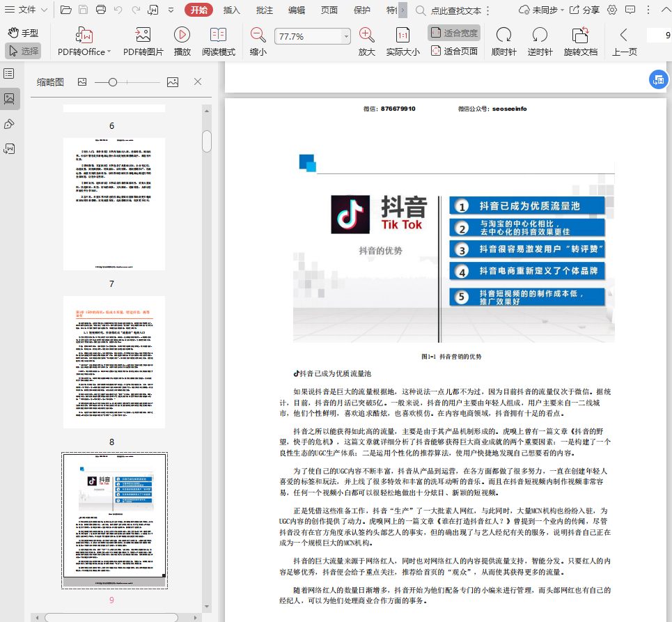Open the feedback comment icon

630,10
